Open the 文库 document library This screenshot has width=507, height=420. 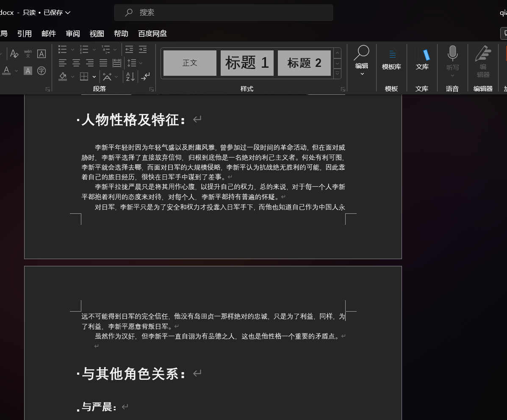tap(422, 59)
